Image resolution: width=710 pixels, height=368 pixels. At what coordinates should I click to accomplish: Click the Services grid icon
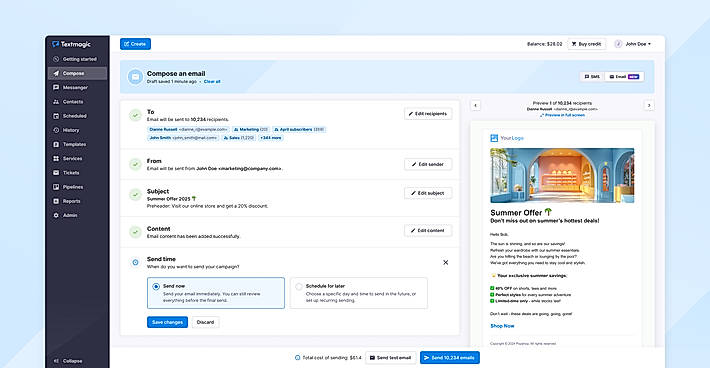(56, 158)
